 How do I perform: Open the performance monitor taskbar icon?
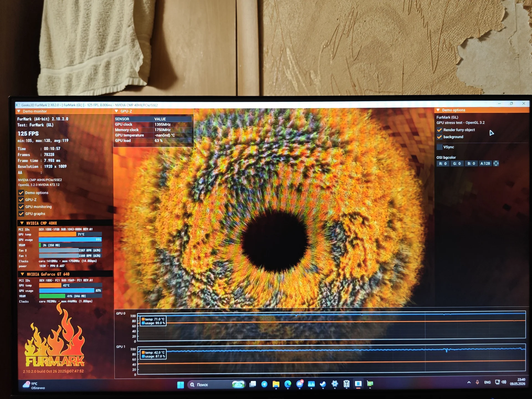(x=311, y=384)
